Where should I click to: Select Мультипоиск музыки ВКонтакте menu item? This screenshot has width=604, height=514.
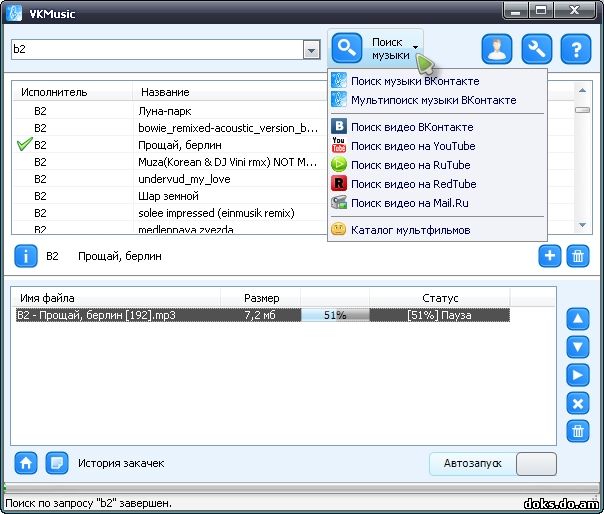pyautogui.click(x=437, y=100)
